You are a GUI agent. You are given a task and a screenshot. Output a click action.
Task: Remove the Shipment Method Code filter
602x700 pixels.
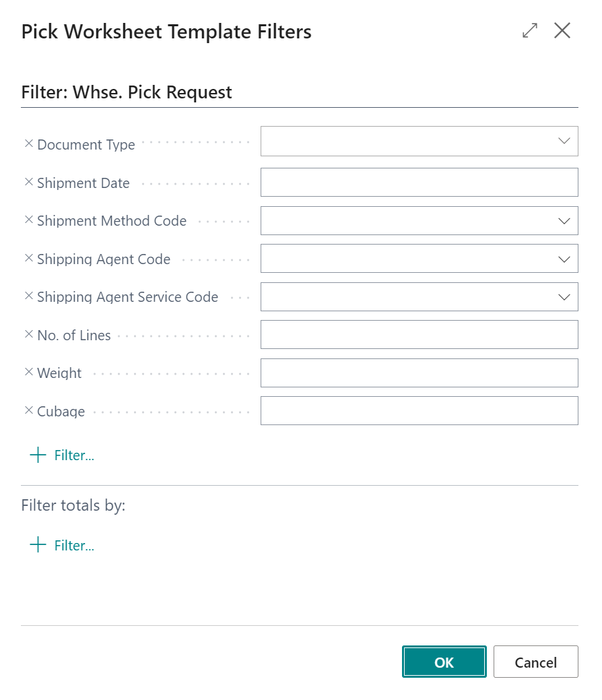[x=28, y=220]
